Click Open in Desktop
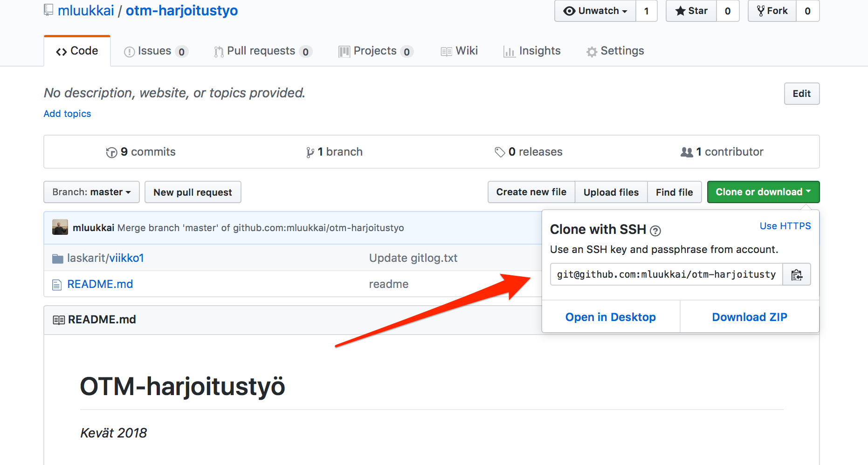868x465 pixels. coord(611,317)
